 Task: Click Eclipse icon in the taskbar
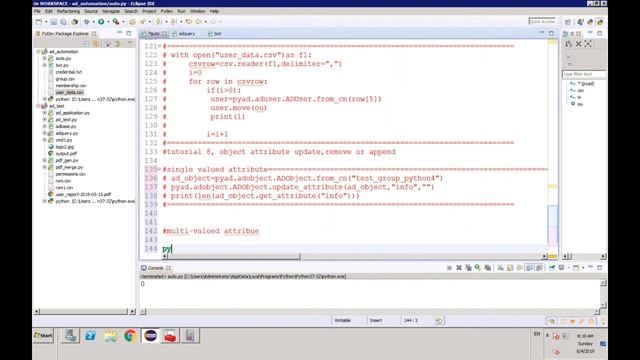click(x=150, y=336)
